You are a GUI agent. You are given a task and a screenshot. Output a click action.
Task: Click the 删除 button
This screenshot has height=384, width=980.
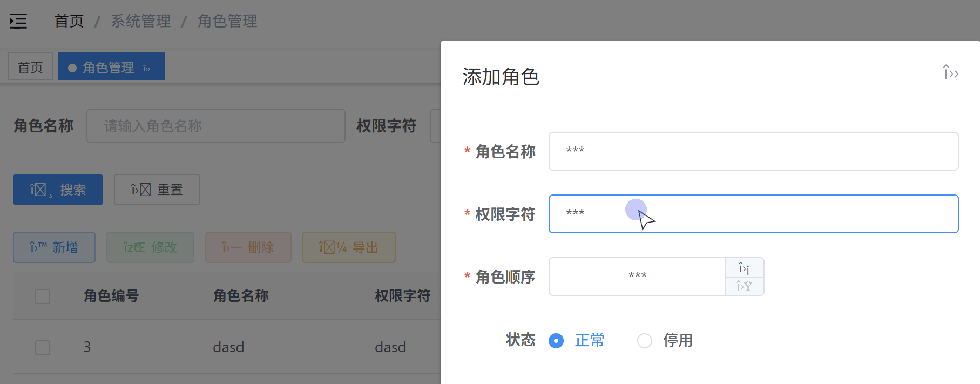pyautogui.click(x=248, y=247)
